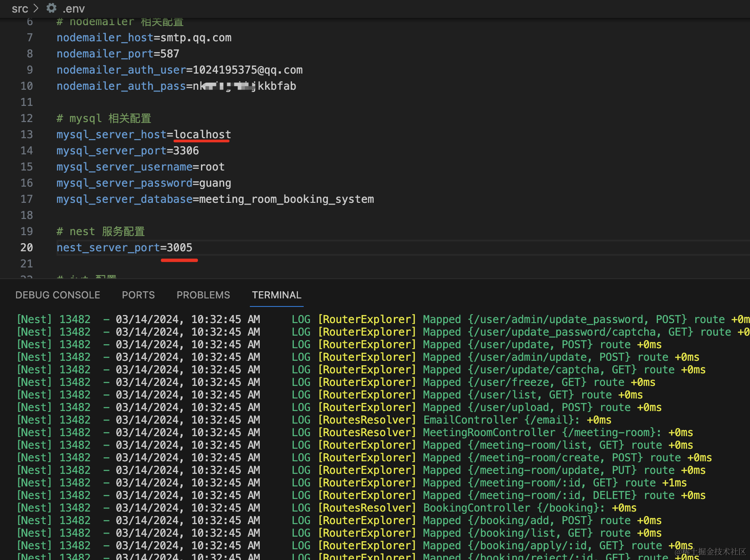Place cursor on the underlined localhost value
The width and height of the screenshot is (750, 560).
click(202, 135)
